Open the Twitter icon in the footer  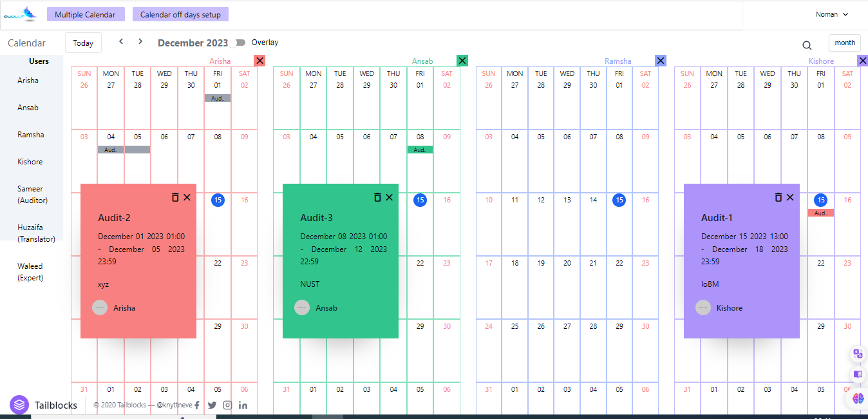pyautogui.click(x=211, y=405)
